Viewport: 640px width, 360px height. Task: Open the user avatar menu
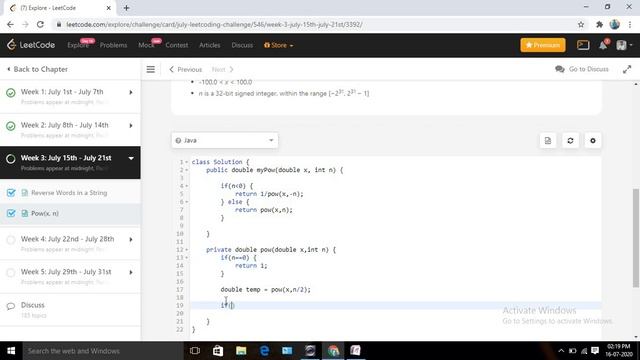click(624, 45)
